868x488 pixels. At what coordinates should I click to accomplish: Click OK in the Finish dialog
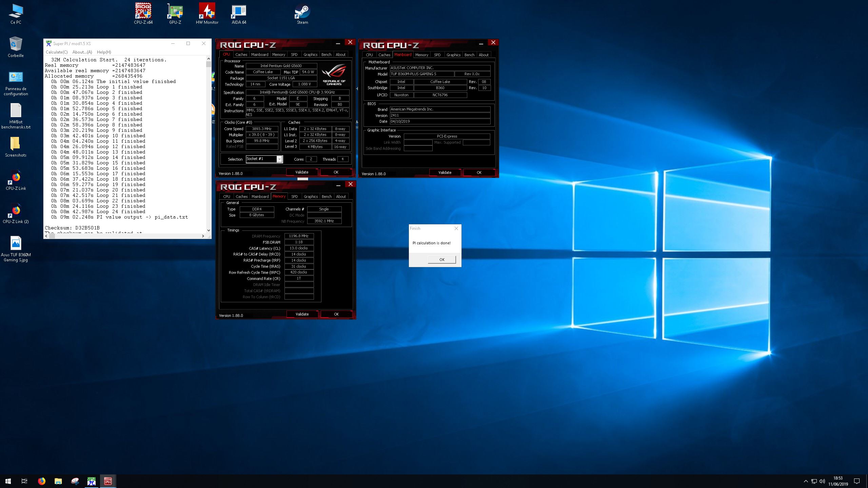click(442, 260)
